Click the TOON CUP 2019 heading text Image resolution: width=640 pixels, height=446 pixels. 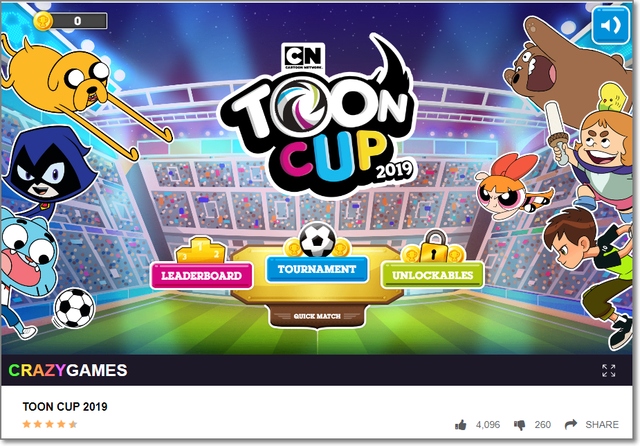pyautogui.click(x=65, y=406)
